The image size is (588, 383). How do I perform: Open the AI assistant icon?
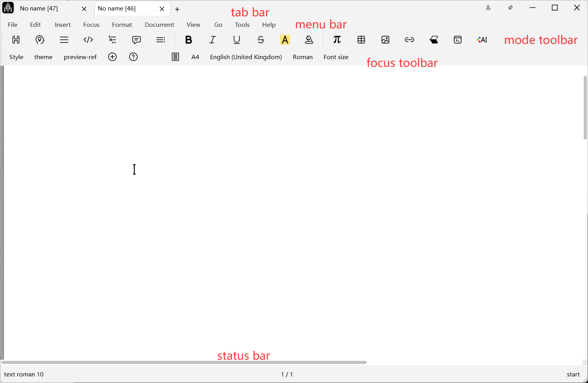482,40
